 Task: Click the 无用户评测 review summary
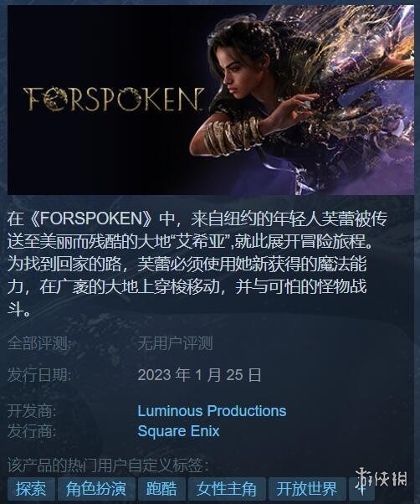click(176, 343)
